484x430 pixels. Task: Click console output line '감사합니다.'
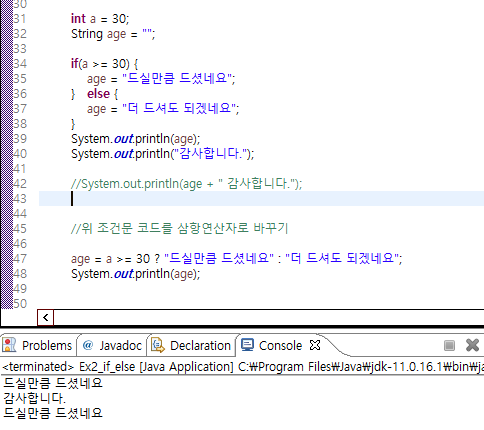pos(34,398)
